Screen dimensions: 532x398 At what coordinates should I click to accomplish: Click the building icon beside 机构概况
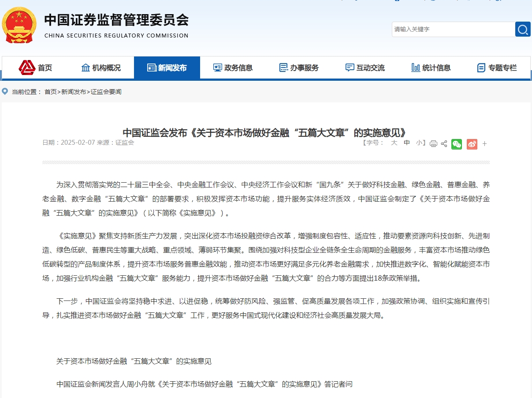(x=86, y=68)
